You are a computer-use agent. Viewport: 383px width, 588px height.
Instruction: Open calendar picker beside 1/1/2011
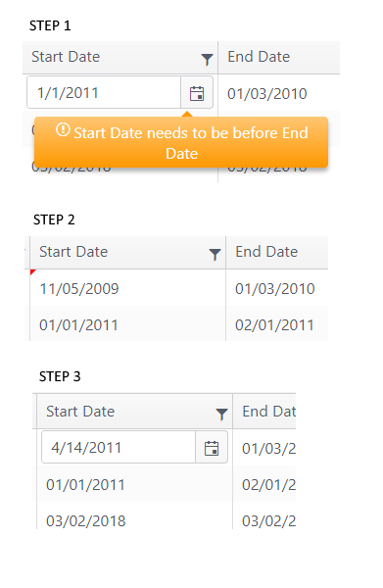(x=197, y=93)
